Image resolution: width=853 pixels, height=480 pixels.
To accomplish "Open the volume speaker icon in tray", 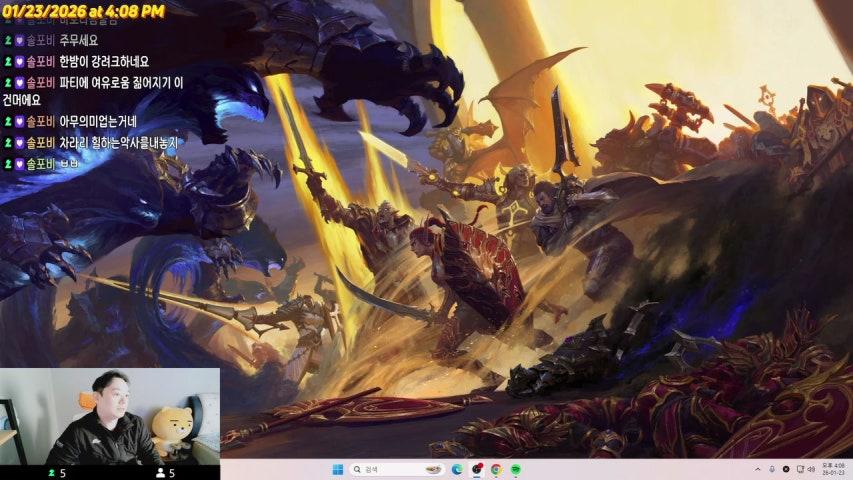I will [811, 469].
